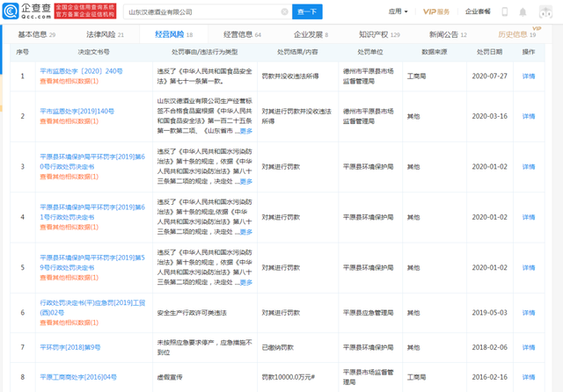This screenshot has width=563, height=392.
Task: View similar data under row 2
Action: [x=69, y=121]
